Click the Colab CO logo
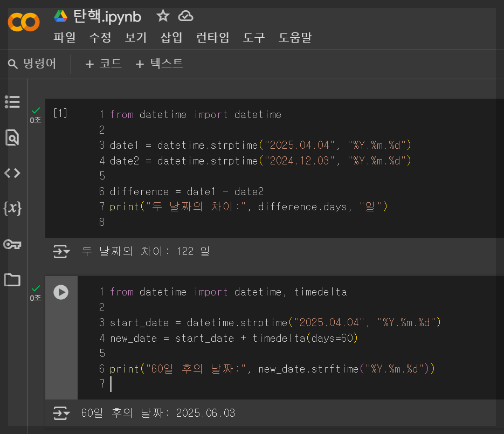This screenshot has height=434, width=504. 24,22
